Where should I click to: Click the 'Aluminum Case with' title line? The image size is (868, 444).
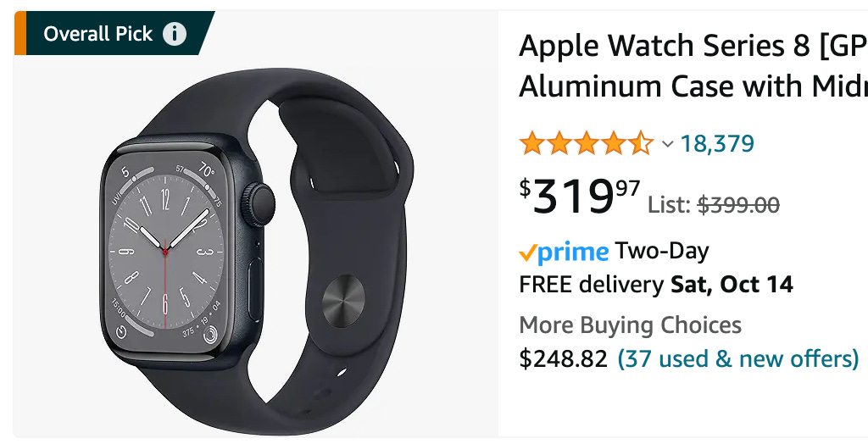click(x=693, y=86)
